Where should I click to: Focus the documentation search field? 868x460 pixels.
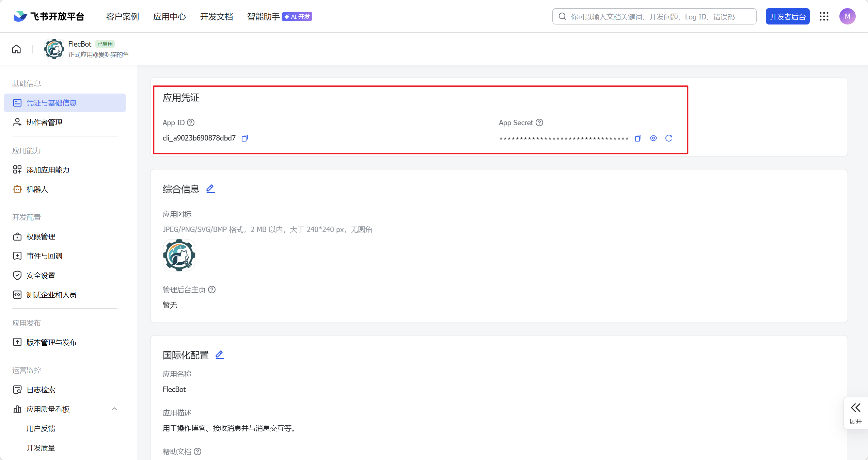tap(654, 16)
